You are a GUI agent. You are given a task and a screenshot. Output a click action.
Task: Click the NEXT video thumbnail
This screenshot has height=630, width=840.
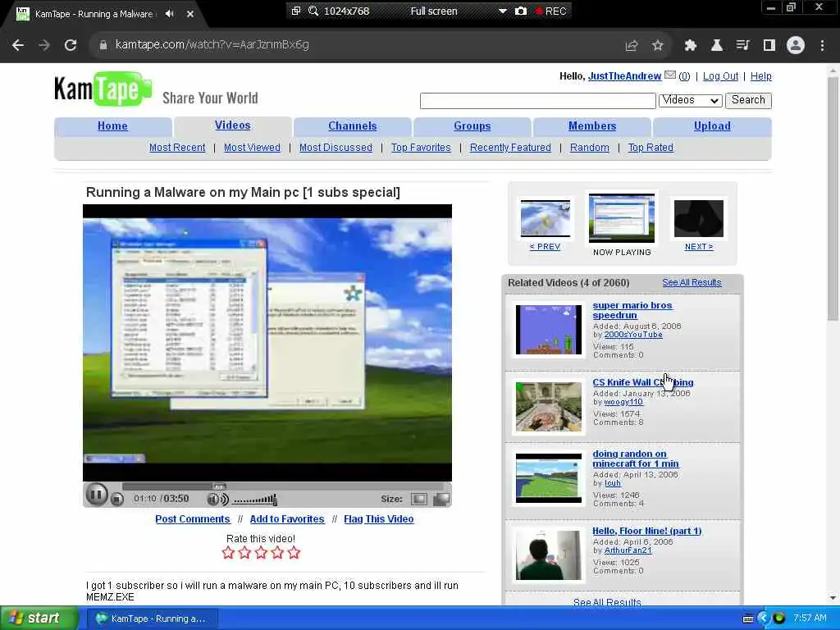point(699,218)
